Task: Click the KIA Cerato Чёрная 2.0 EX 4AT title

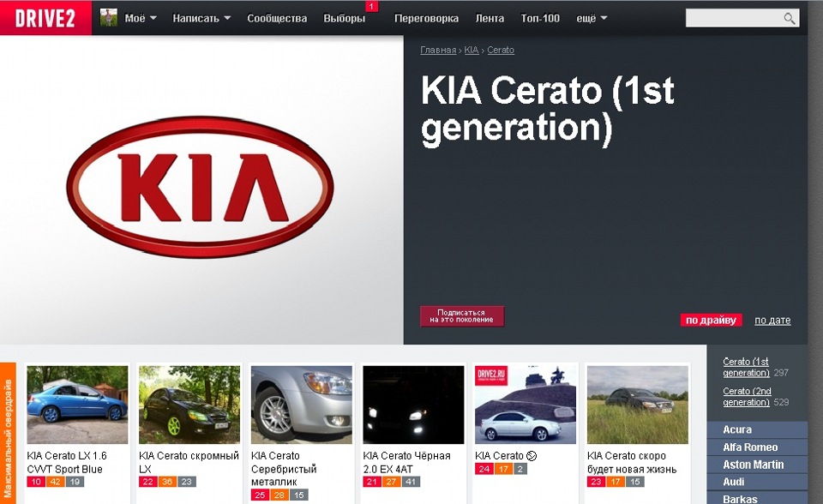Action: click(406, 462)
